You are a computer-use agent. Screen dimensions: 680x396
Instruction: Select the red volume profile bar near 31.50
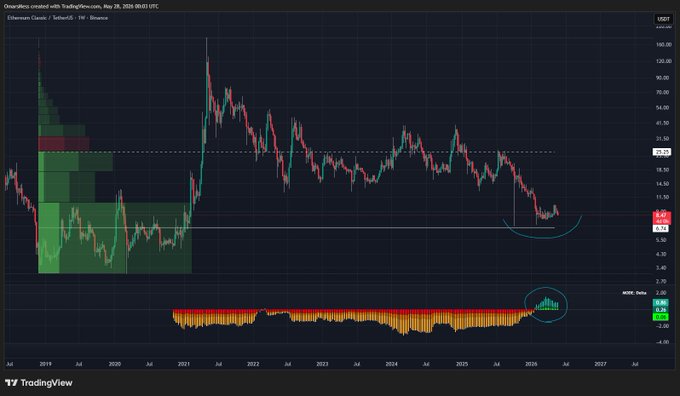coord(64,144)
